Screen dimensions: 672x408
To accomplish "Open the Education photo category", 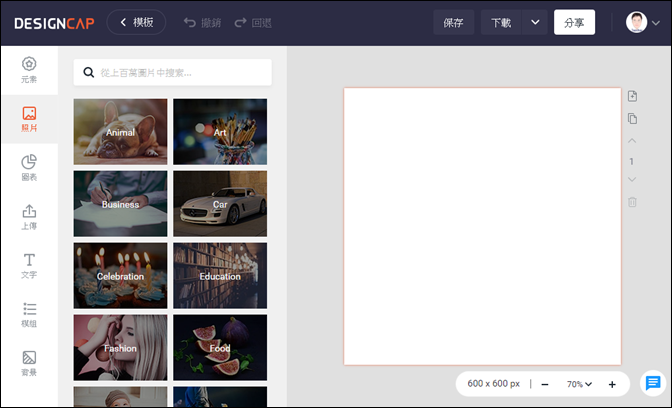I will coord(220,276).
